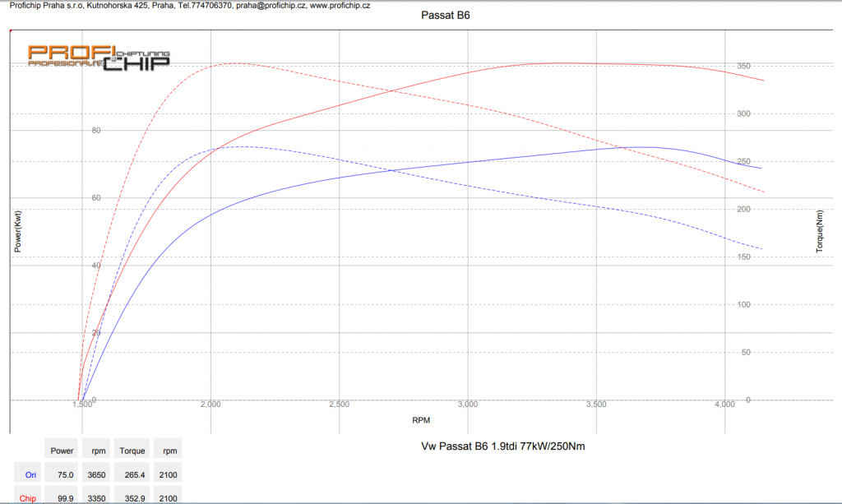Click the Chip power rpm '3350'
This screenshot has width=842, height=504.
[97, 498]
